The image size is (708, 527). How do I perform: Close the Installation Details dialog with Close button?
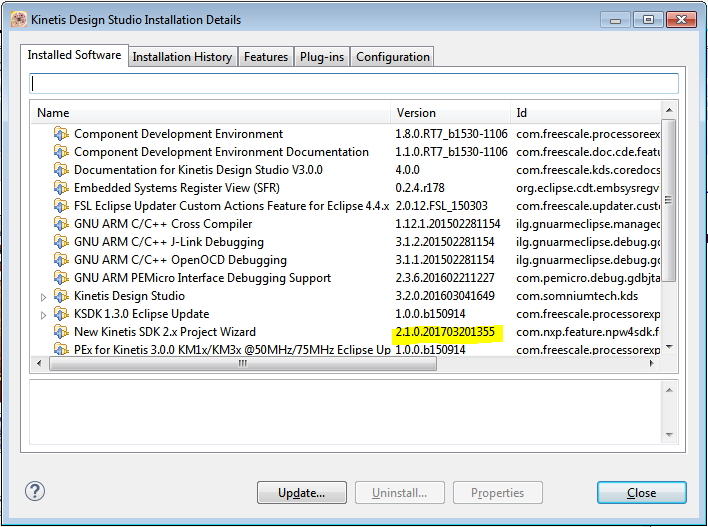tap(642, 493)
